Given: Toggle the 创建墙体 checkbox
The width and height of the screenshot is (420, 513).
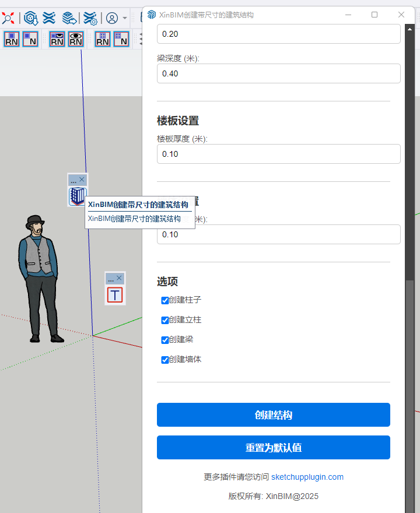Looking at the screenshot, I should [164, 360].
